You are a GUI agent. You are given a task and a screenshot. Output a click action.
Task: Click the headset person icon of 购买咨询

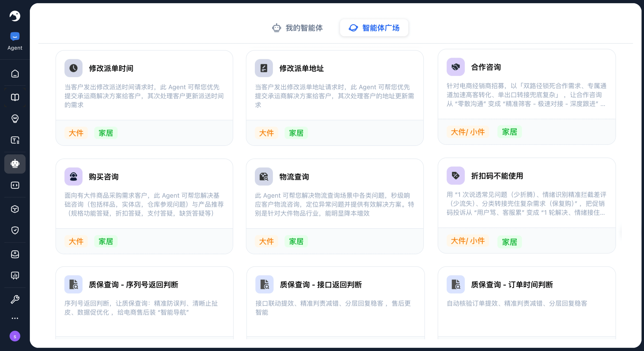point(73,176)
